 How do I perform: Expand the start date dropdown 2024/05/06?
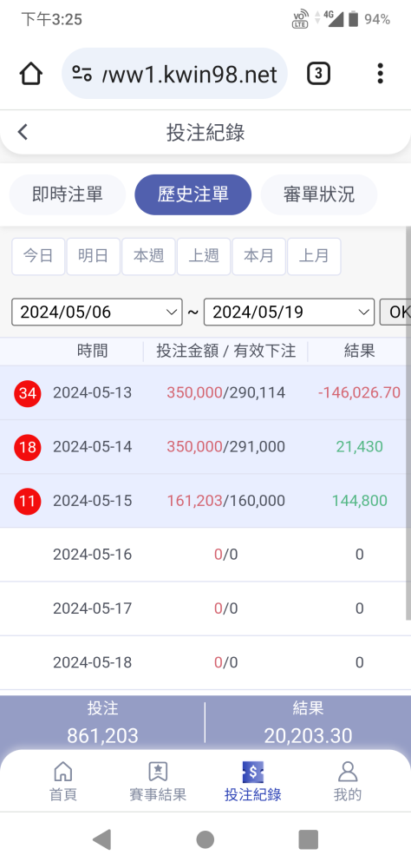97,312
